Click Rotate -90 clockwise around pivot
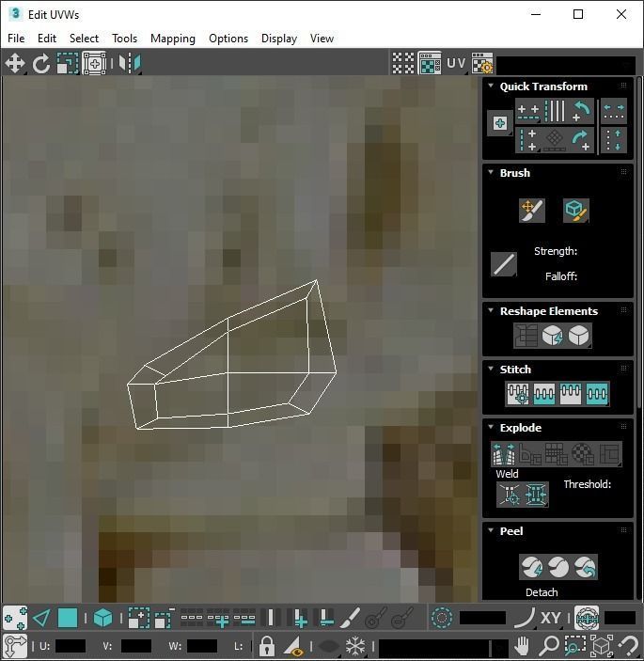The image size is (644, 661). [x=581, y=140]
